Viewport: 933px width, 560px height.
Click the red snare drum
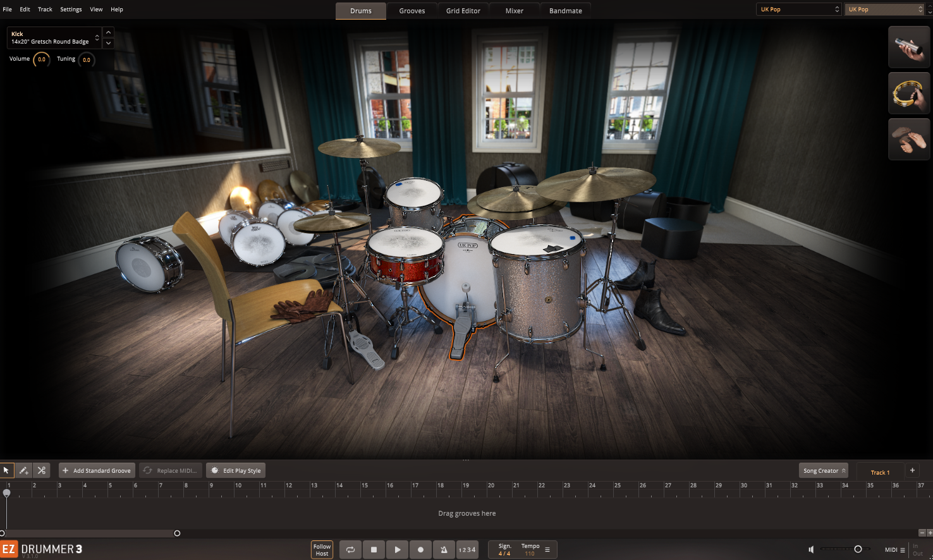[405, 256]
